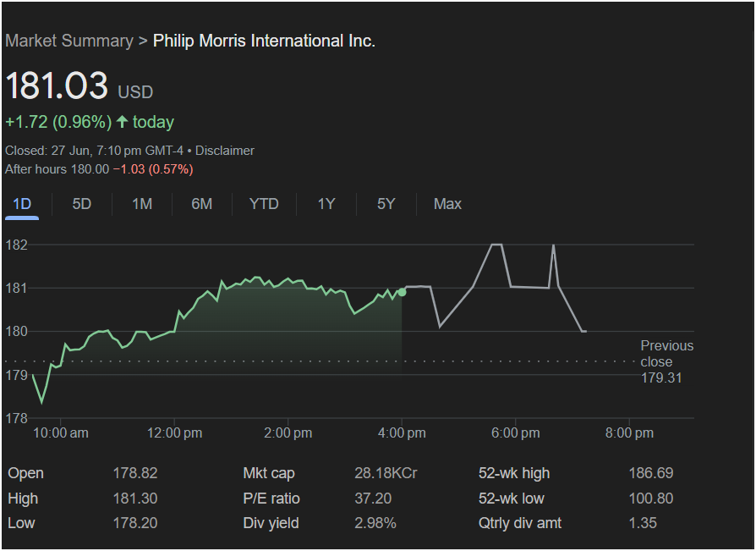Switch to the 1Y tab
Image resolution: width=756 pixels, height=551 pixels.
coord(326,204)
